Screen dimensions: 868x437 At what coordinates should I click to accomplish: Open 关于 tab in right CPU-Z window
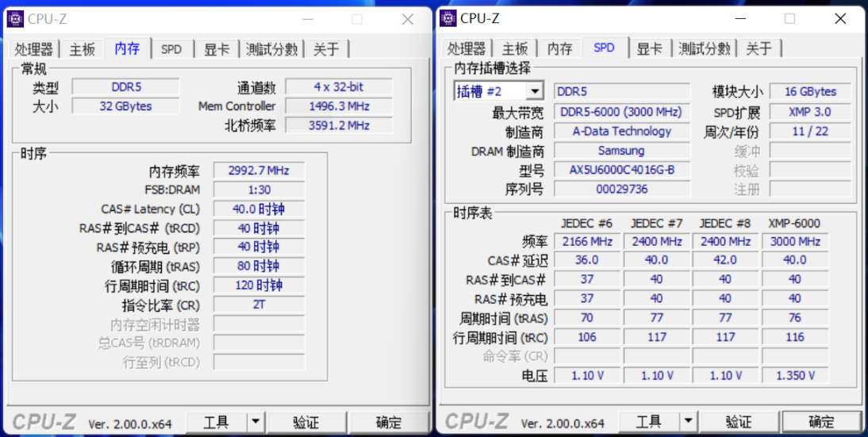(759, 48)
